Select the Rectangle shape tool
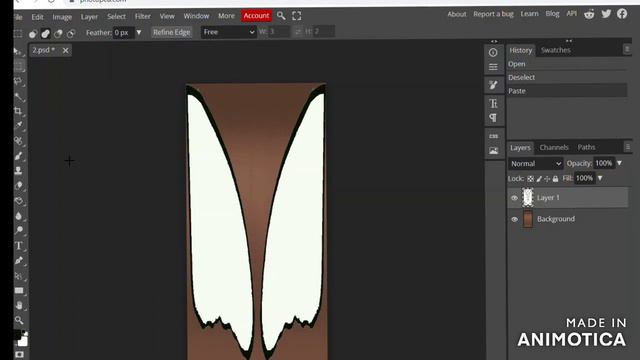The width and height of the screenshot is (640, 360). pos(18,291)
